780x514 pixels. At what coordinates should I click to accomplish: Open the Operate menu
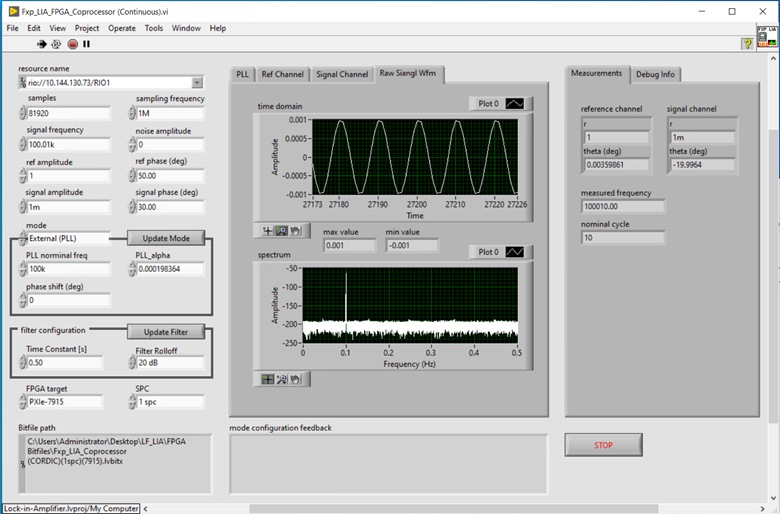pos(122,28)
